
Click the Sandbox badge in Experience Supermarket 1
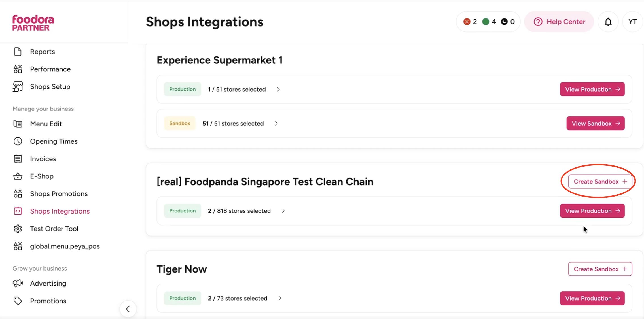(180, 123)
